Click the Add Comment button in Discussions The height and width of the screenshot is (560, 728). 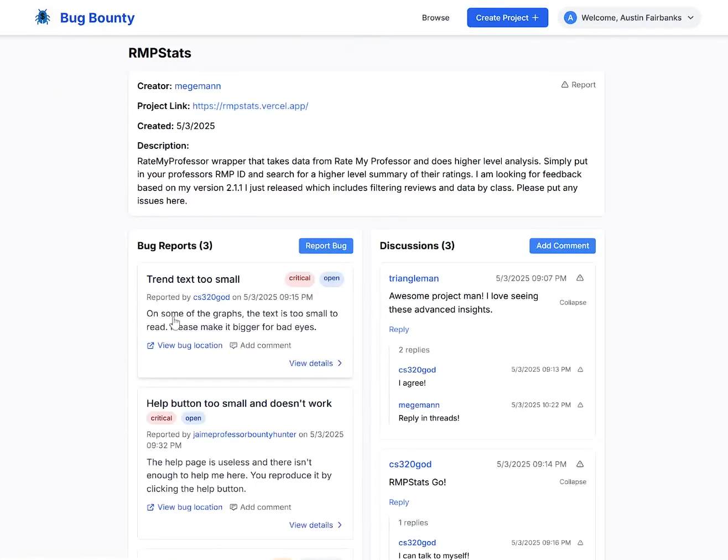(563, 246)
